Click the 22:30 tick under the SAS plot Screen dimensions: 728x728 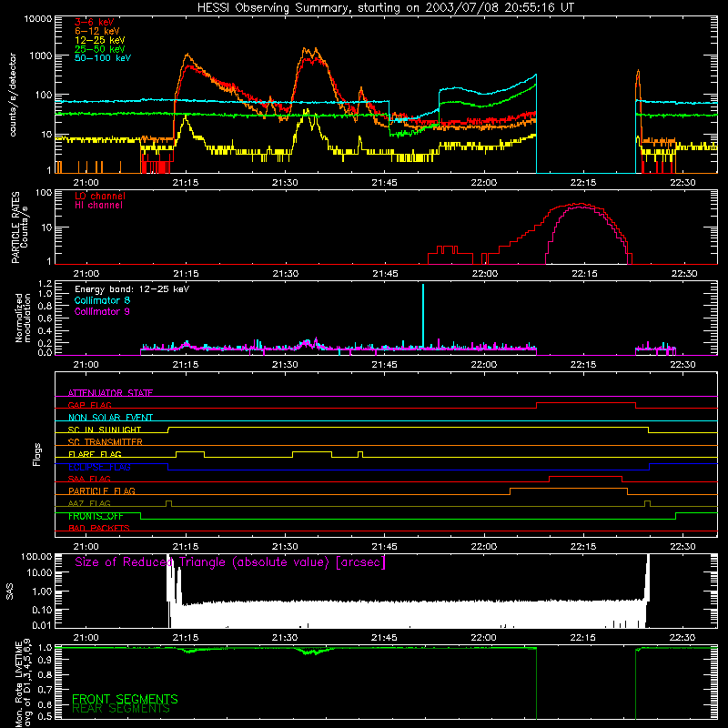[682, 638]
